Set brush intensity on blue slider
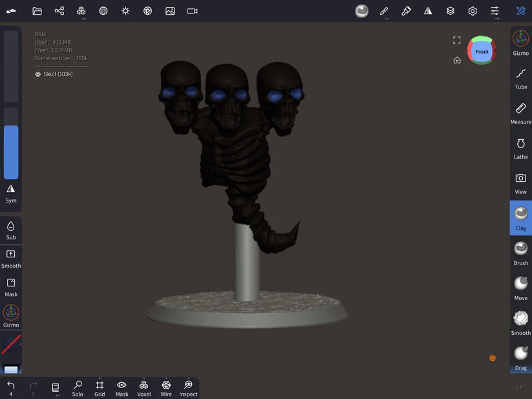The image size is (532, 399). click(x=11, y=144)
